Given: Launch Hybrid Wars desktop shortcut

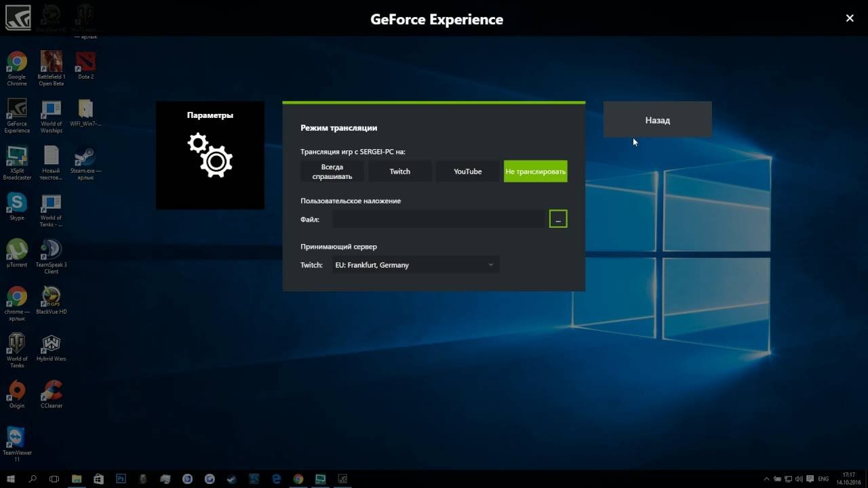Looking at the screenshot, I should (51, 347).
